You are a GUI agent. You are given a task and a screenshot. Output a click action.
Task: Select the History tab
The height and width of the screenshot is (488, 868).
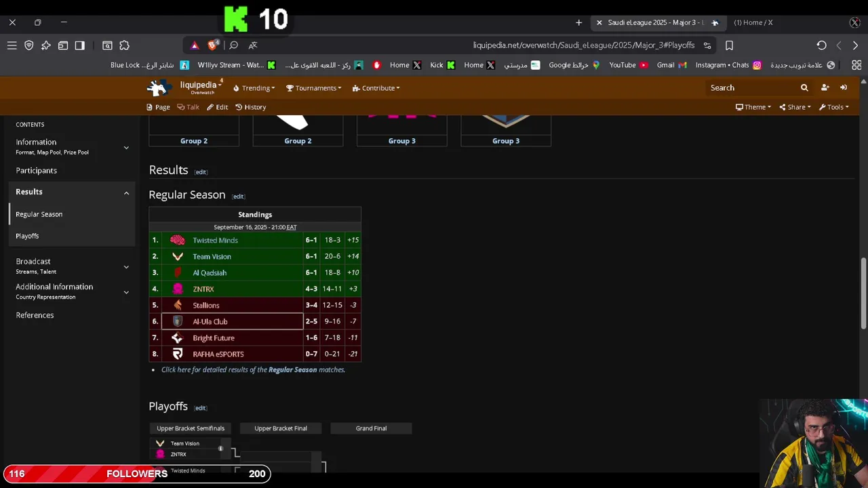point(250,107)
